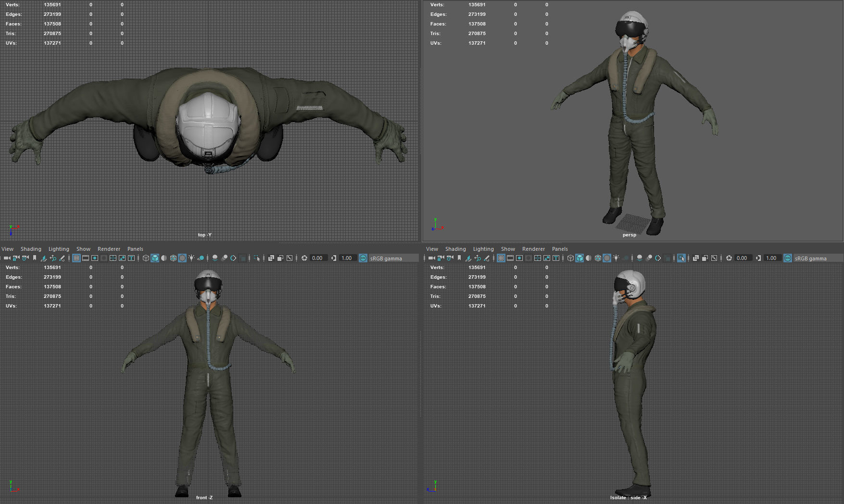Viewport: 844px width, 504px height.
Task: Open sRGB gamma dropdown in side viewport toolbar
Action: (818, 258)
